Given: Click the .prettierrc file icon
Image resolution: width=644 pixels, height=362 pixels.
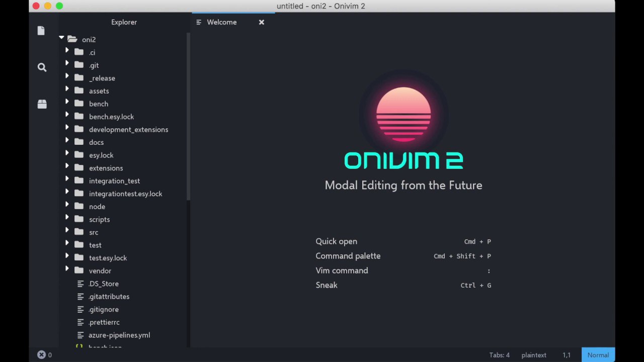Looking at the screenshot, I should [x=80, y=322].
